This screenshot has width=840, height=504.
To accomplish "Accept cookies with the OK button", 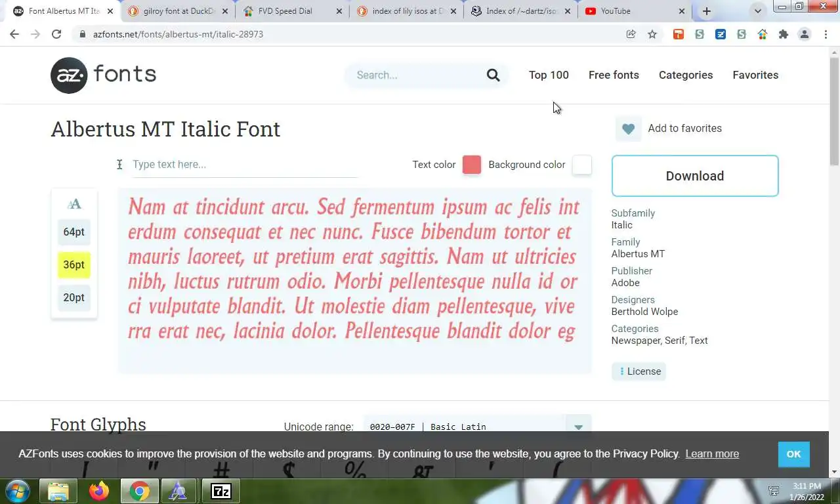I will [793, 454].
